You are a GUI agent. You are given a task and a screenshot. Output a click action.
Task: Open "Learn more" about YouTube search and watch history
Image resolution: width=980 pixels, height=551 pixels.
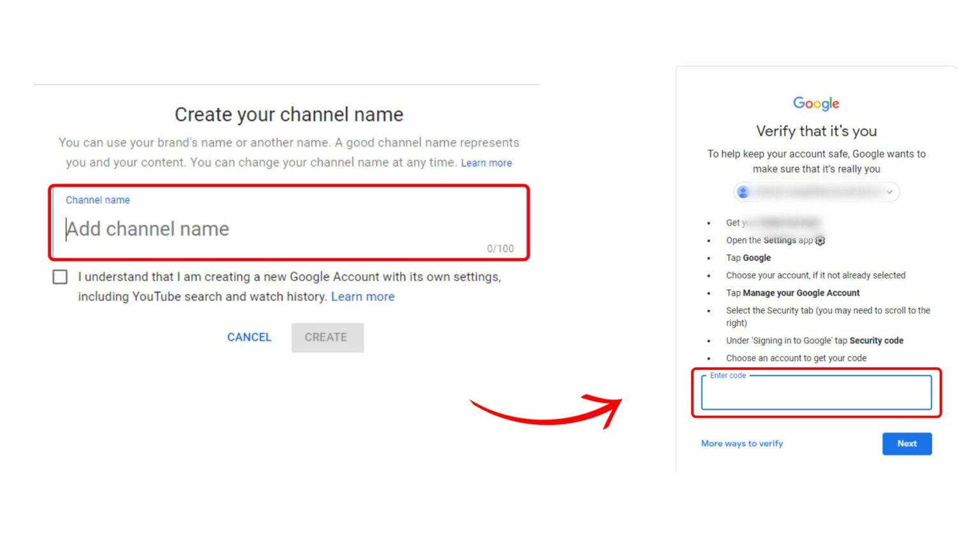(362, 296)
